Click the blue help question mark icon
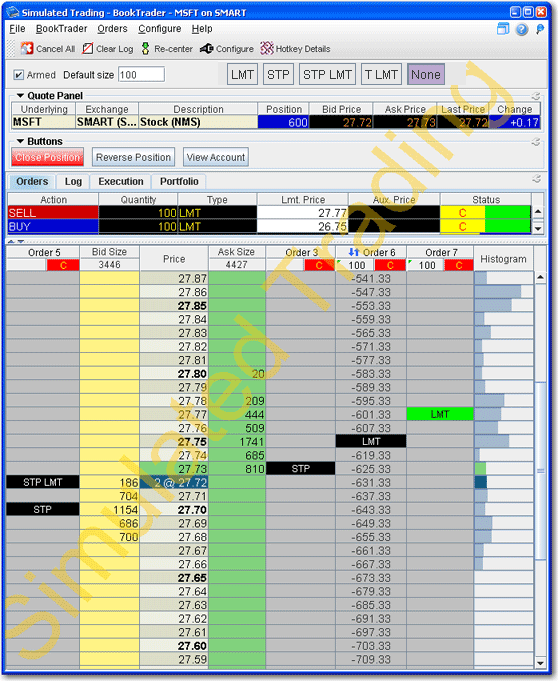Viewport: 558px width, 681px height. click(522, 29)
